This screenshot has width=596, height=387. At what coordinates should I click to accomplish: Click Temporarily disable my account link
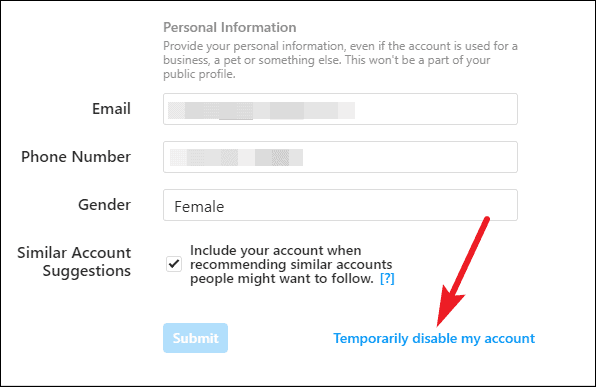(x=434, y=338)
